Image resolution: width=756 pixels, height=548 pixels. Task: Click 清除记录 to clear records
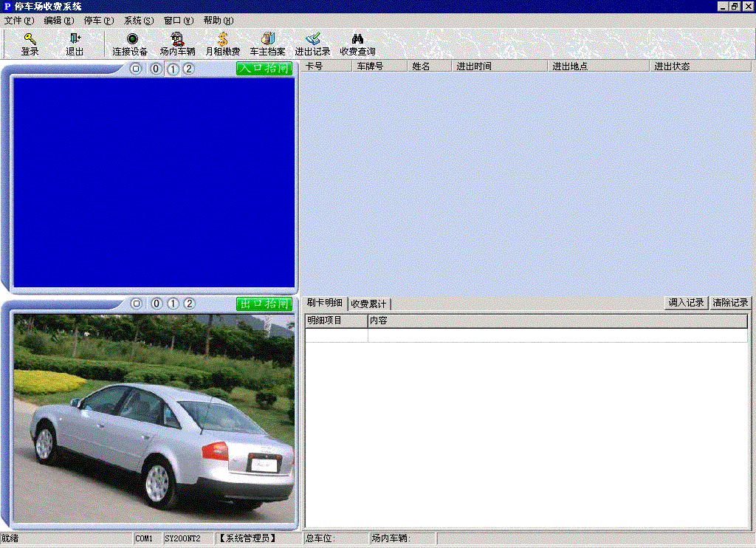click(x=730, y=303)
